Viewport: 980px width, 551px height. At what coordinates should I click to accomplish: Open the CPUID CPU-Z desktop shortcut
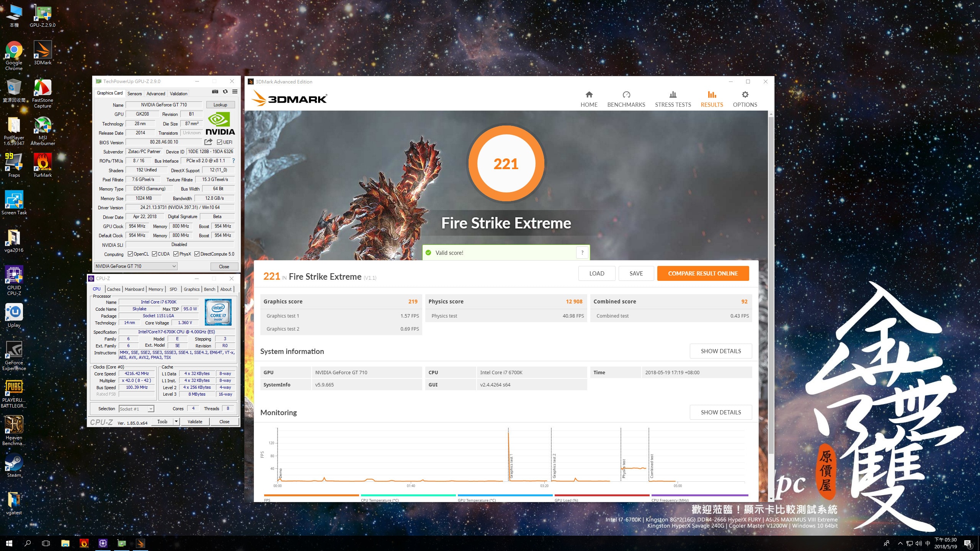pyautogui.click(x=14, y=280)
